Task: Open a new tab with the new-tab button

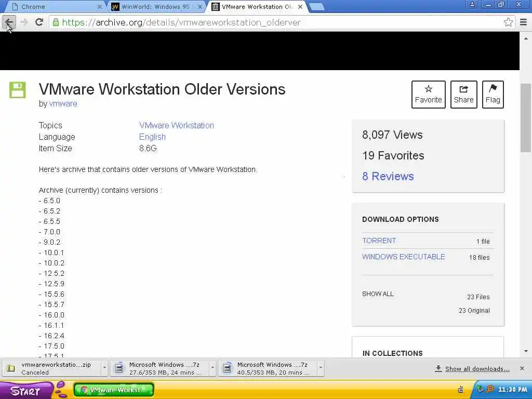Action: click(x=317, y=7)
